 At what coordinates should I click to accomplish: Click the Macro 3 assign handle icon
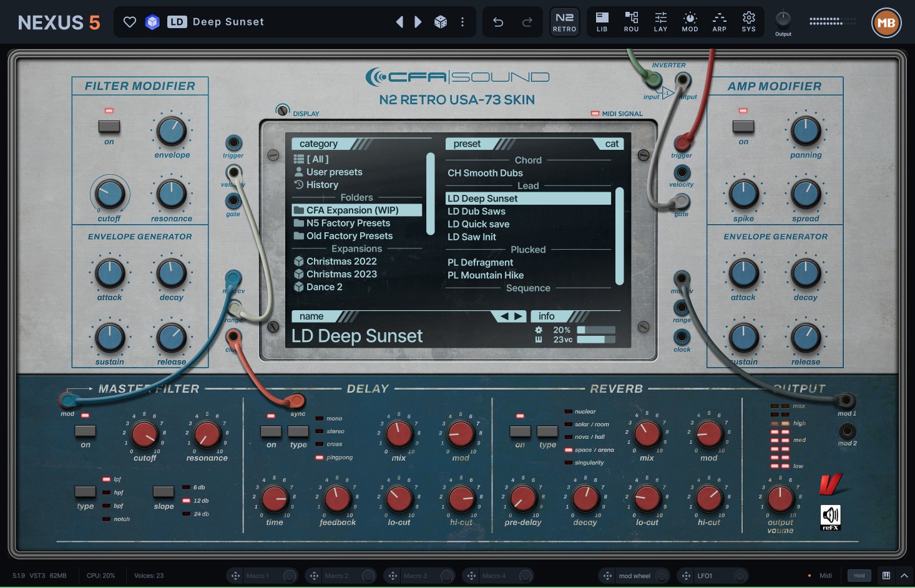tap(393, 576)
